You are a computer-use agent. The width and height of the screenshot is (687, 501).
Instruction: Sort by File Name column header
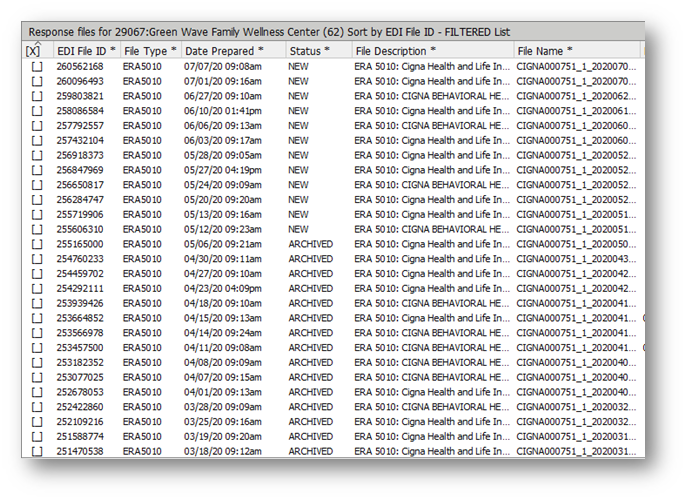pos(545,50)
